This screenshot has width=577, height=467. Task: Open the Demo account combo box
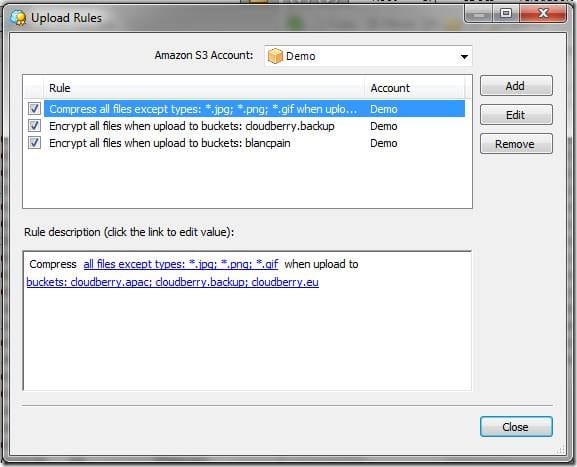368,56
